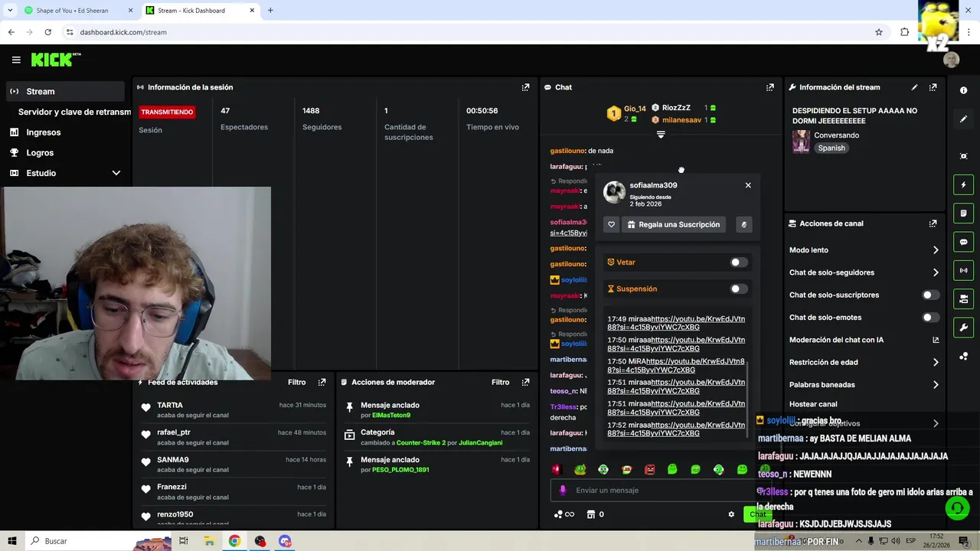This screenshot has height=551, width=980.
Task: Switch to the Shape of You browser tab
Action: tap(78, 11)
